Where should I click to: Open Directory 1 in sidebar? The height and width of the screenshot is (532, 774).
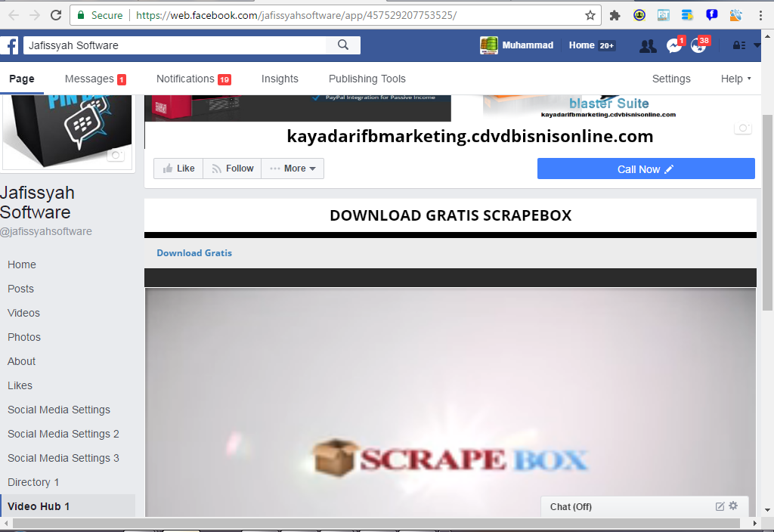33,482
